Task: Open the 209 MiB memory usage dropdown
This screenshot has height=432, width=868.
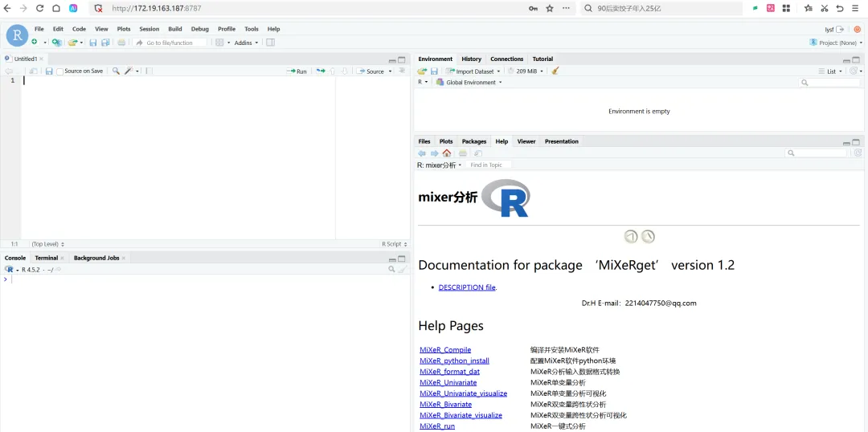Action: click(x=526, y=71)
